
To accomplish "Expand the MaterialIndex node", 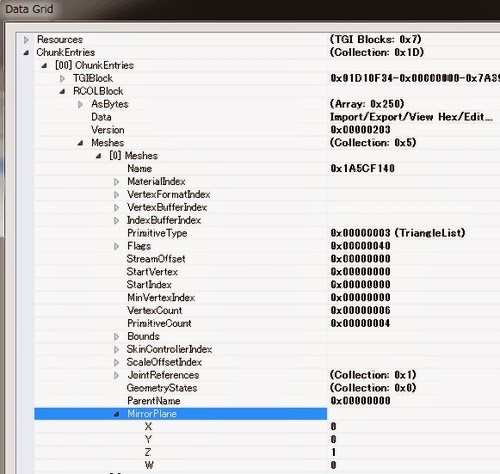I will click(116, 182).
